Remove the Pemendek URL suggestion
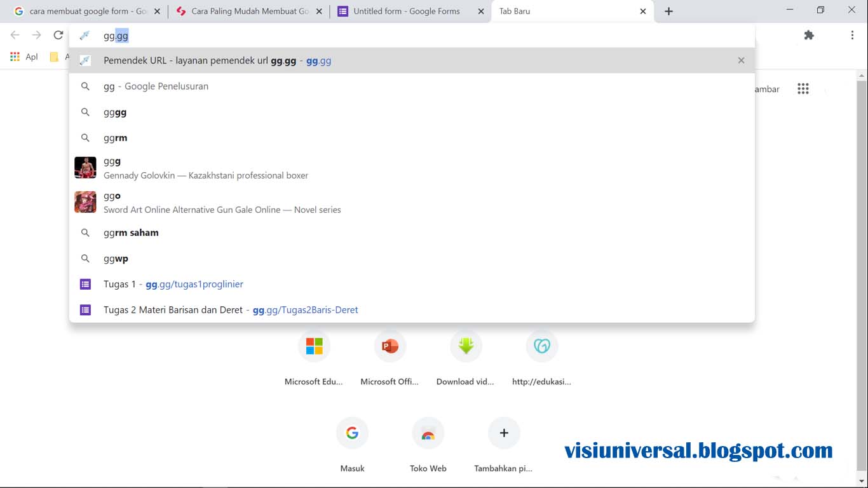Image resolution: width=868 pixels, height=488 pixels. (741, 60)
